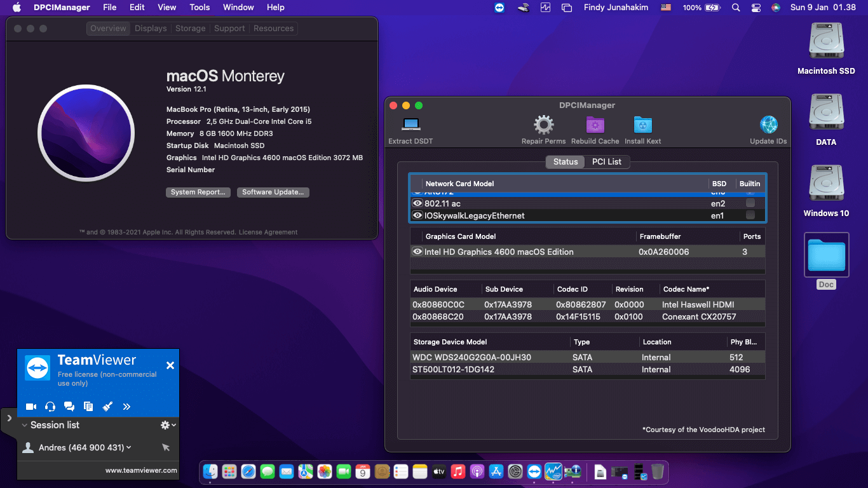
Task: Click the TeamViewer headset audio icon
Action: pos(50,407)
